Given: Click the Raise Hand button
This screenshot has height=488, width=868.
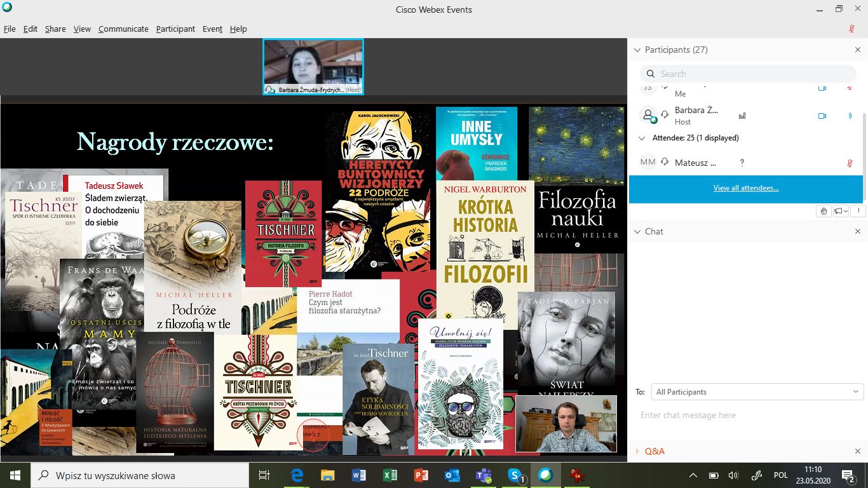Looking at the screenshot, I should pyautogui.click(x=824, y=211).
